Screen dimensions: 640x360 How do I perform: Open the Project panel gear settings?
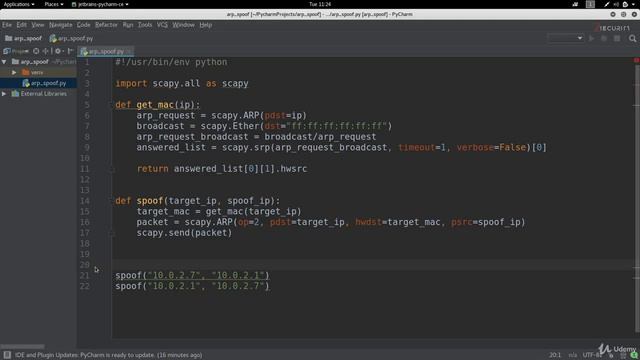[58, 51]
